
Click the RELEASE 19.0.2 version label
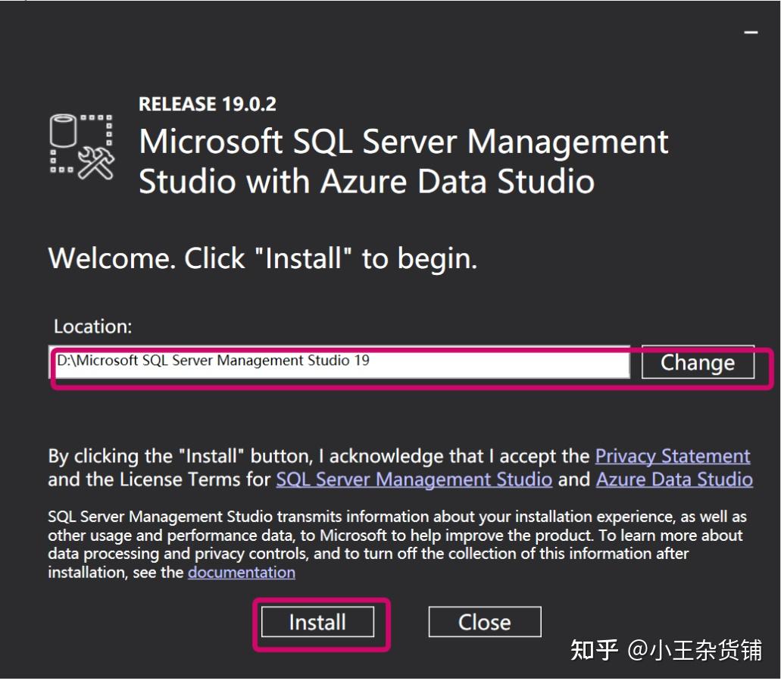(x=207, y=104)
